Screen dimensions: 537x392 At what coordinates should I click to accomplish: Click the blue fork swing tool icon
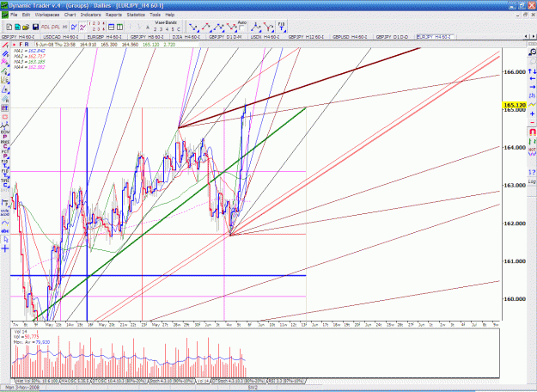(x=256, y=27)
